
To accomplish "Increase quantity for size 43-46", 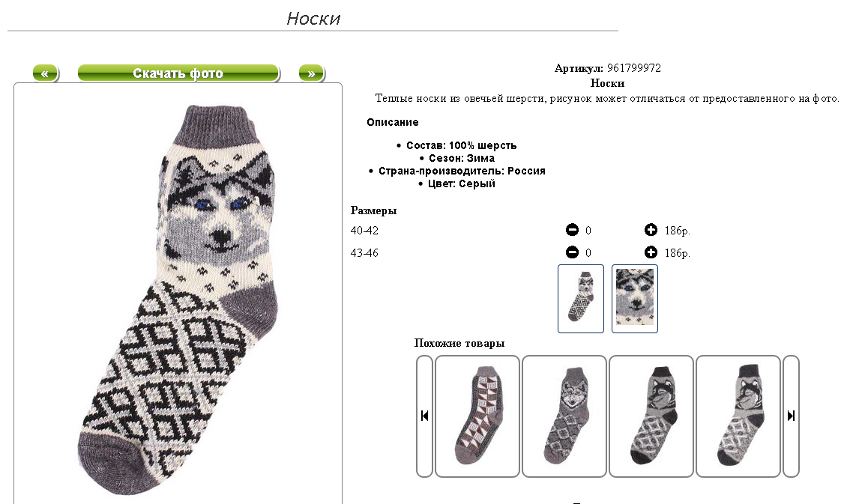I will [x=651, y=252].
